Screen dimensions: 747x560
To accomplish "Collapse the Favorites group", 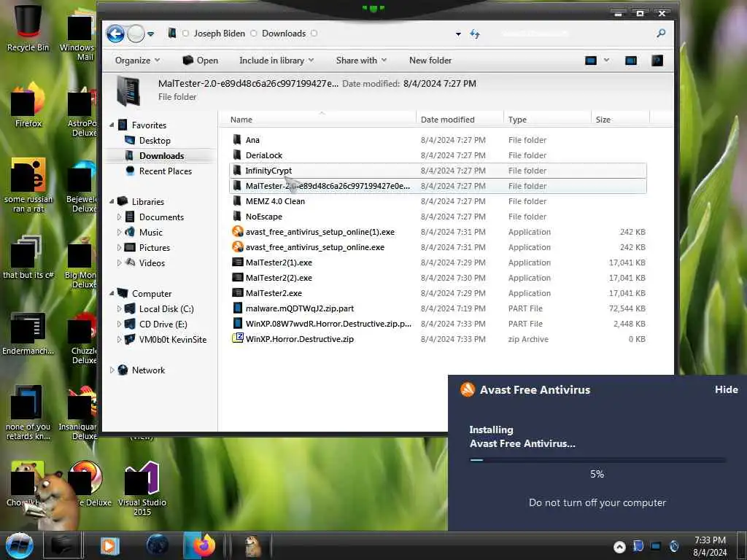I will (x=112, y=125).
